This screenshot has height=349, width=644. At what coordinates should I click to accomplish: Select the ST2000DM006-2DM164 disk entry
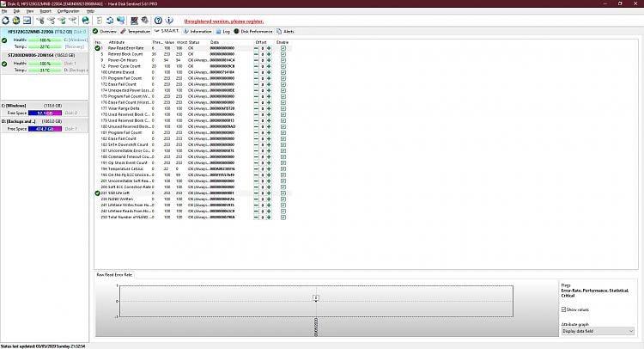(x=45, y=63)
